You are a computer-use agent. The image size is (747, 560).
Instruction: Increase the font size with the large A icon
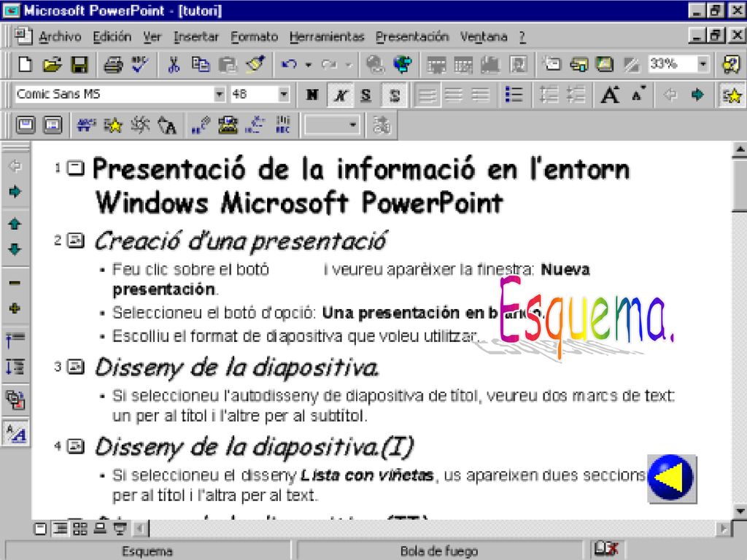[611, 94]
